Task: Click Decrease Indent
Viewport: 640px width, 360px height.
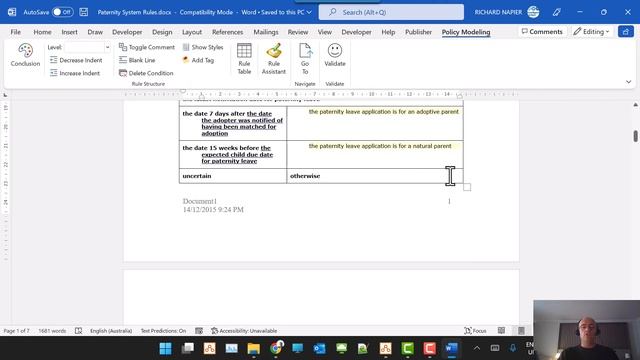Action: point(76,60)
